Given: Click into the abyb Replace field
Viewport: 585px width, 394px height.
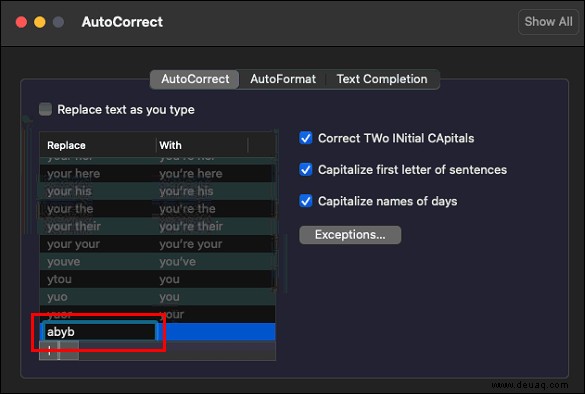Looking at the screenshot, I should pos(100,332).
